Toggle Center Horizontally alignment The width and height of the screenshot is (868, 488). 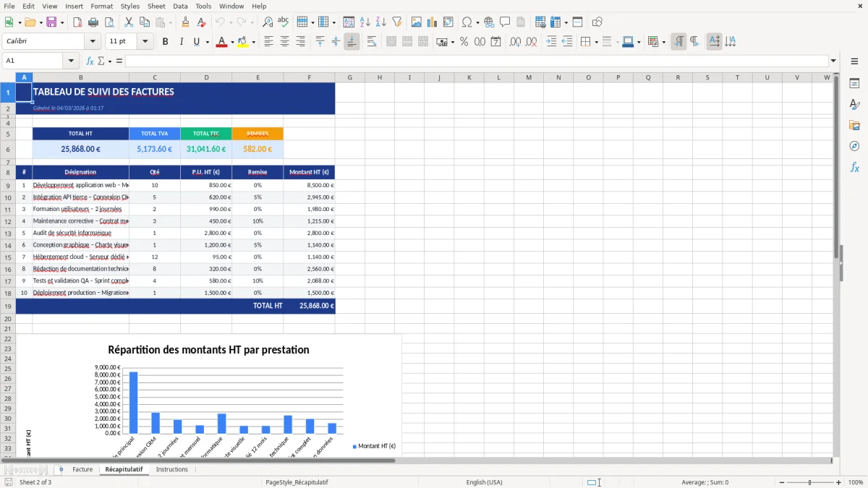point(285,42)
